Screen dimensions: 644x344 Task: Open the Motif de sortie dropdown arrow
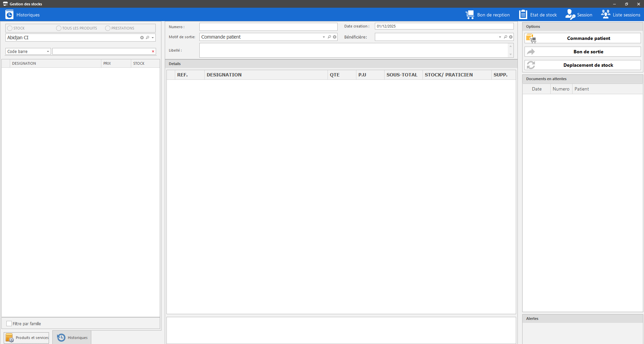pos(324,37)
